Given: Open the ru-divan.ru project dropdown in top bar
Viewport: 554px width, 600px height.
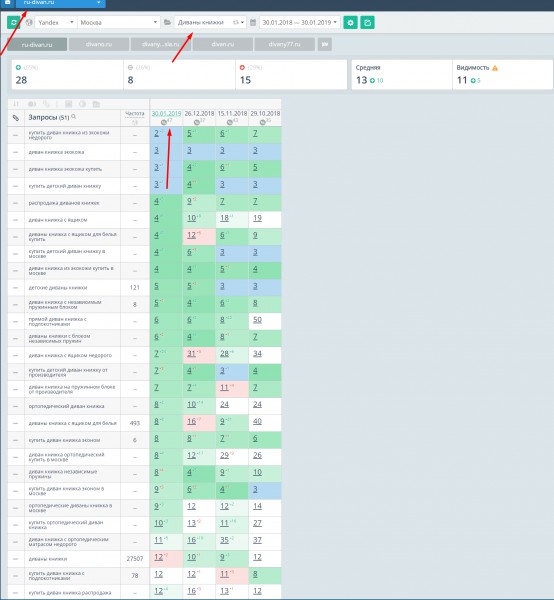Looking at the screenshot, I should click(60, 3).
